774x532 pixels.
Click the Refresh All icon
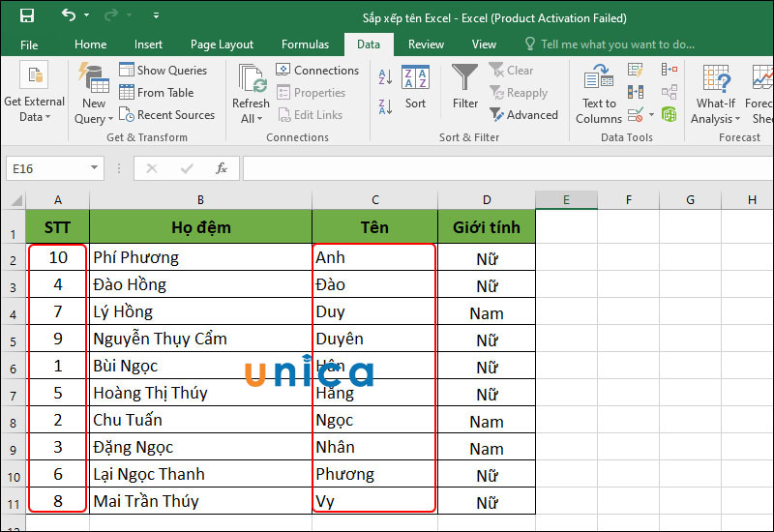click(252, 78)
